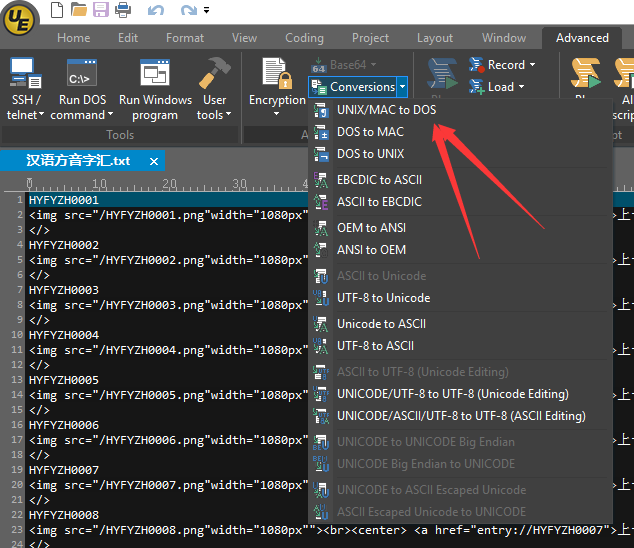Open the Encryption tool icon
Screen dimensions: 634x548
click(277, 74)
